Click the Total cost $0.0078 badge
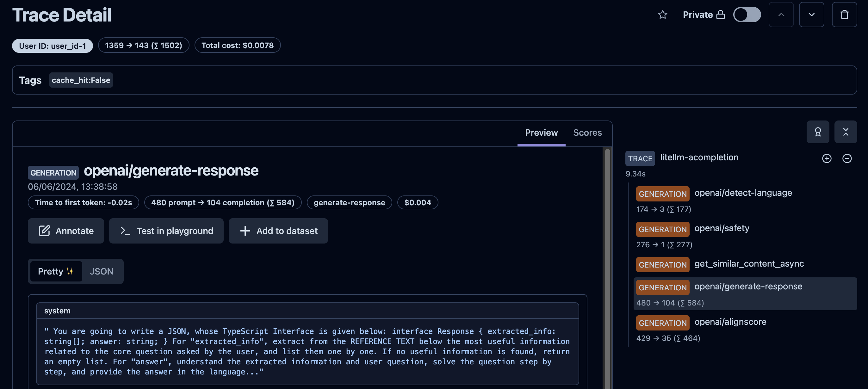The height and width of the screenshot is (389, 868). coord(237,45)
